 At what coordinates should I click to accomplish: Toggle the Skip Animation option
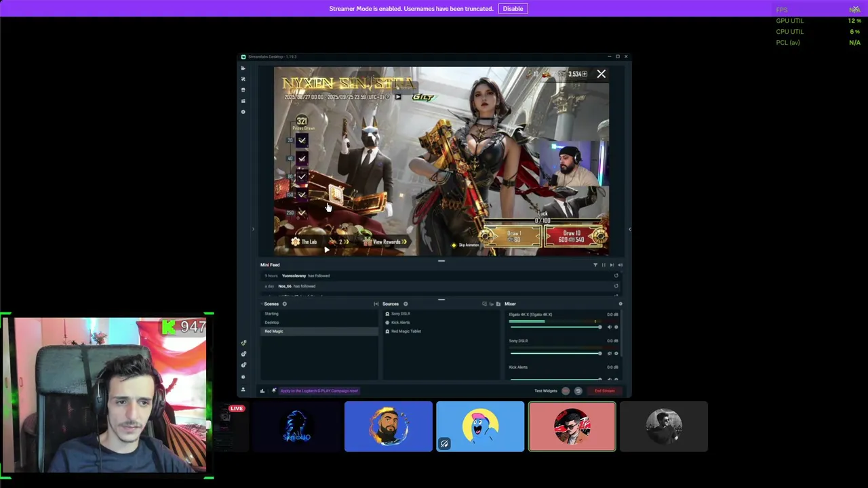click(x=467, y=245)
